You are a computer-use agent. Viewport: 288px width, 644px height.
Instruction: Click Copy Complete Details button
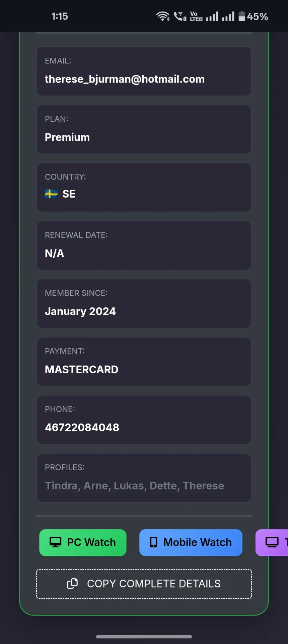144,584
